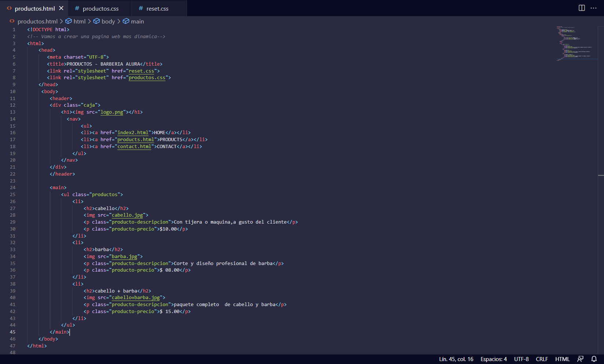
Task: Open the More Actions ellipsis menu
Action: tap(594, 8)
